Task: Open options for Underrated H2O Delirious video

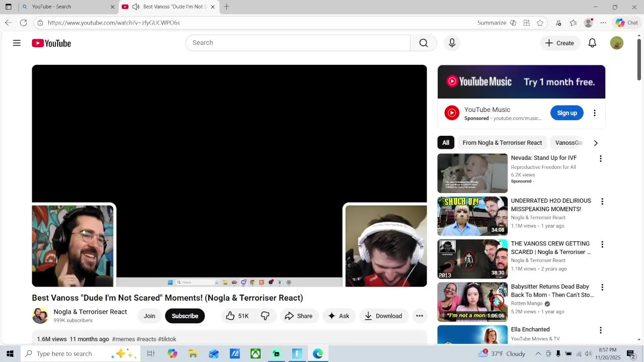Action: click(602, 202)
